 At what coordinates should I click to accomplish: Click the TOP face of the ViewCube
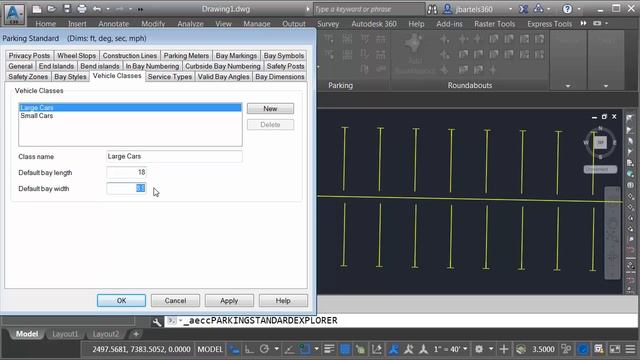[x=600, y=142]
